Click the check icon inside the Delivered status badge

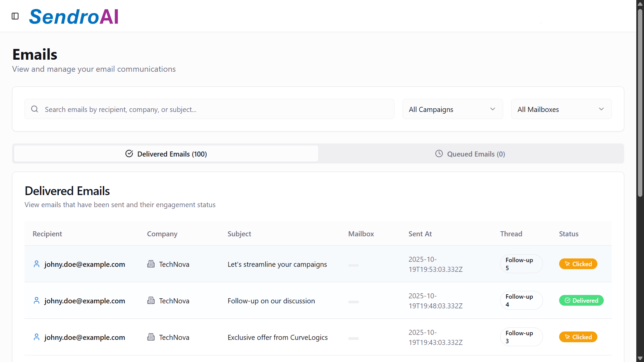pos(568,300)
